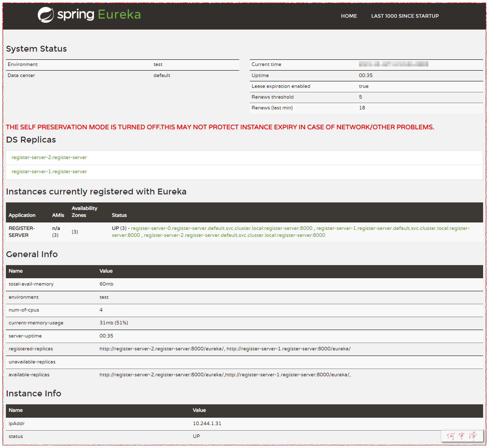489x448 pixels.
Task: Select ipAddr value 10.244.1.31
Action: 207,424
